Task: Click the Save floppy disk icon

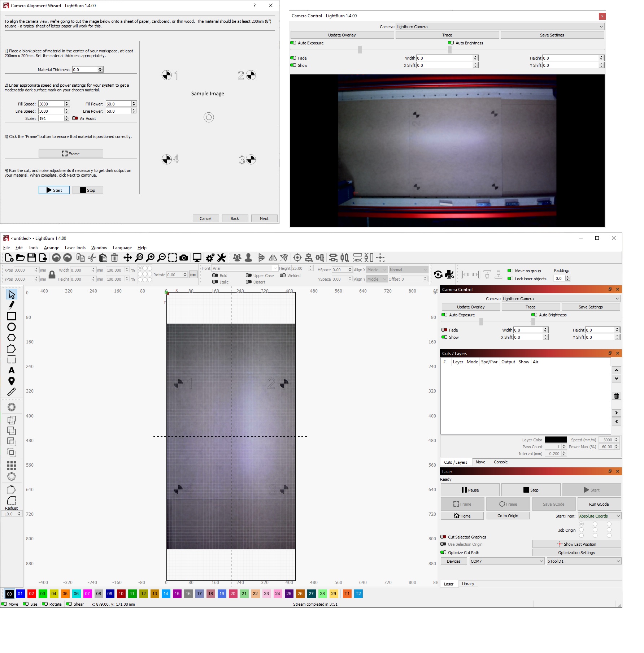Action: [x=32, y=258]
